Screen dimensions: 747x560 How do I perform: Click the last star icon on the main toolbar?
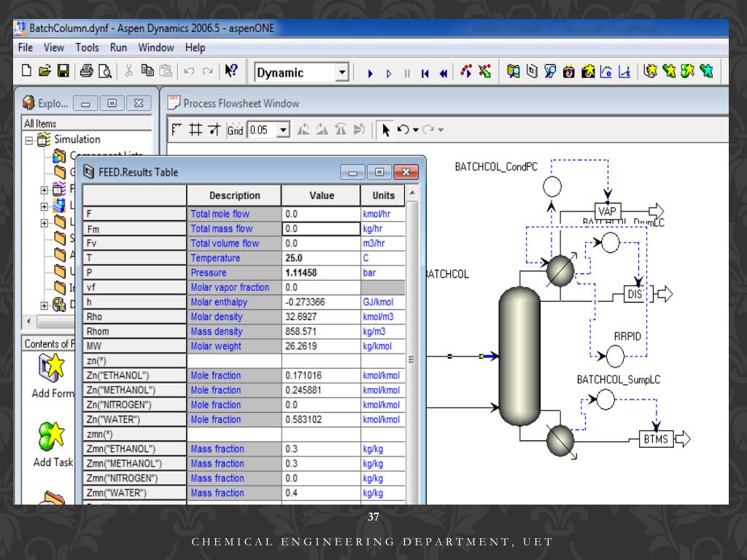tap(706, 71)
